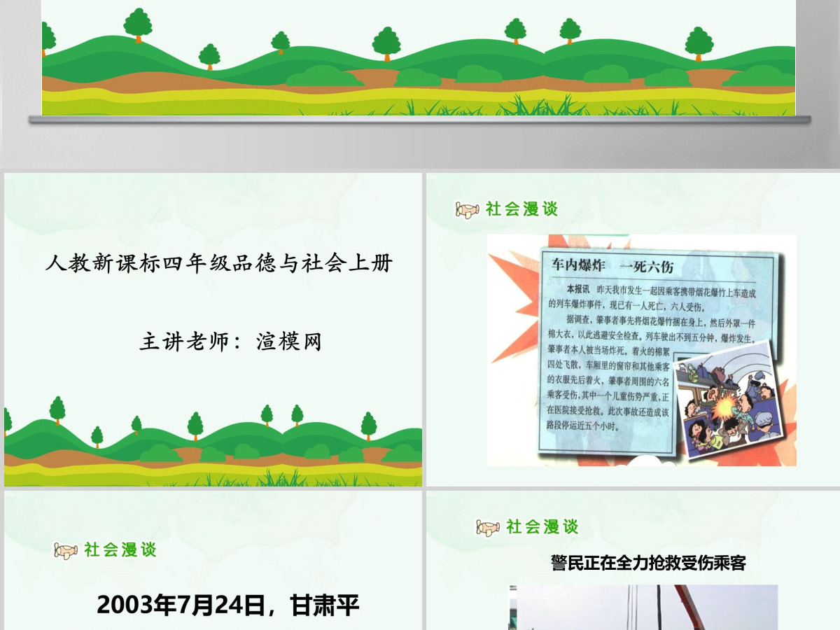The height and width of the screenshot is (630, 840).
Task: Click the airplane icon beside 社会漫谈 on the newspaper slide
Action: point(467,209)
